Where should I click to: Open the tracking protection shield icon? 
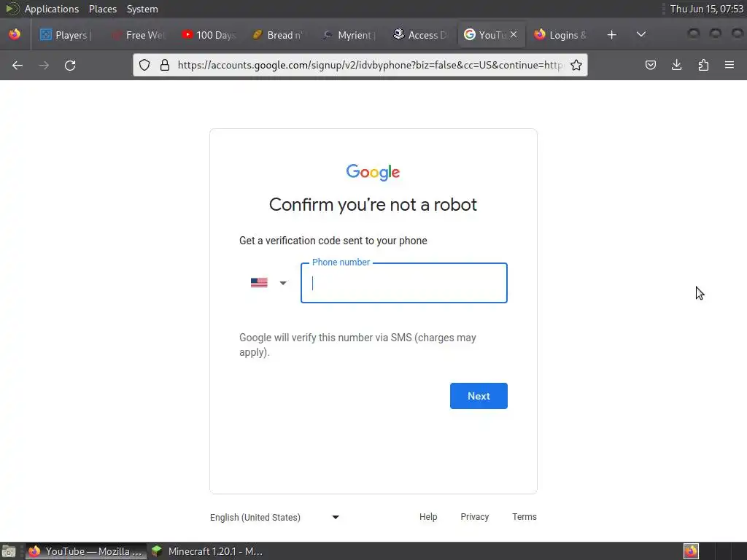point(144,65)
